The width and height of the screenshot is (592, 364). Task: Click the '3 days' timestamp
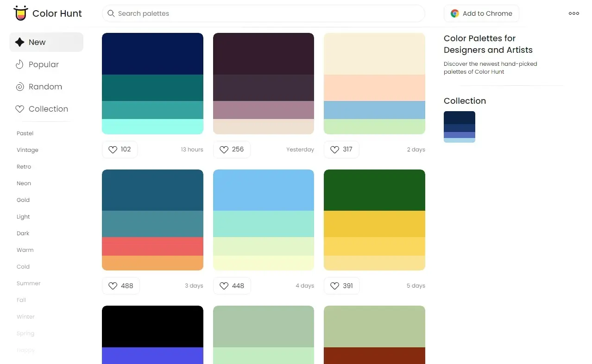pos(194,286)
